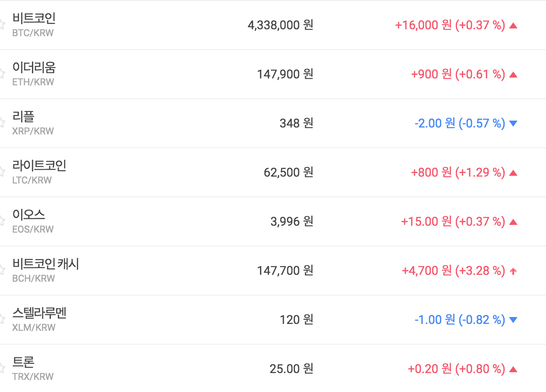Toggle the favorite star next to 리플
This screenshot has height=392, width=546.
point(2,123)
